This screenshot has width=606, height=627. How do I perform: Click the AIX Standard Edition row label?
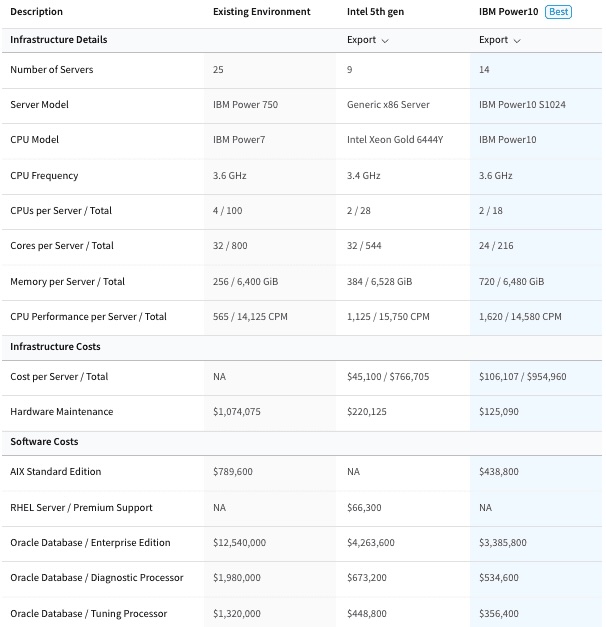56,471
